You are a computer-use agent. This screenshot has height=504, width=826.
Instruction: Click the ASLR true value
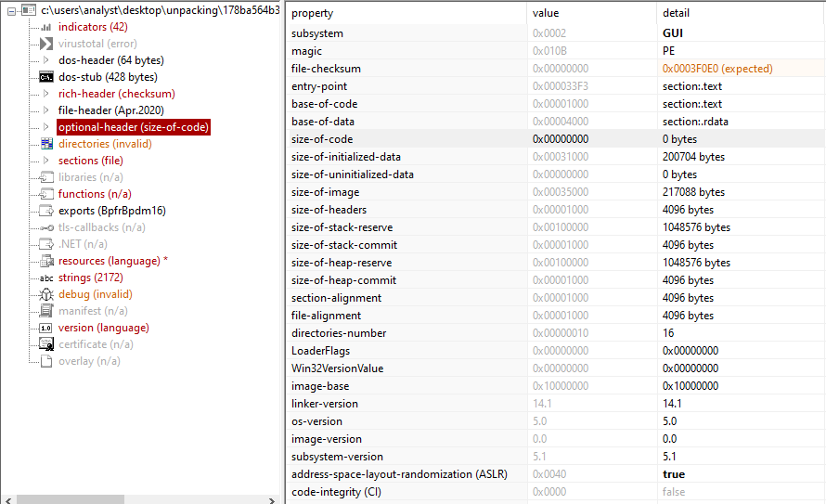tap(674, 474)
